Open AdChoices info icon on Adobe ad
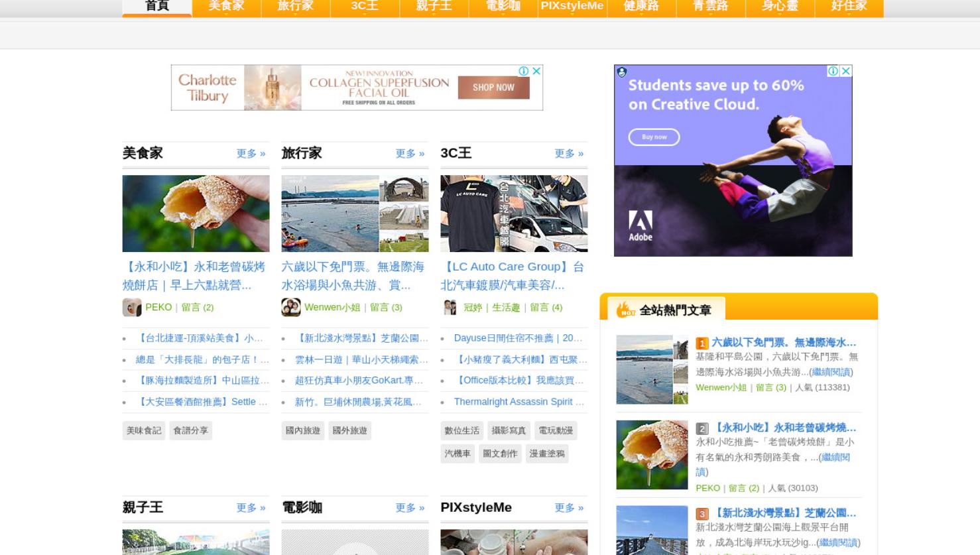The width and height of the screenshot is (980, 555). coord(833,71)
